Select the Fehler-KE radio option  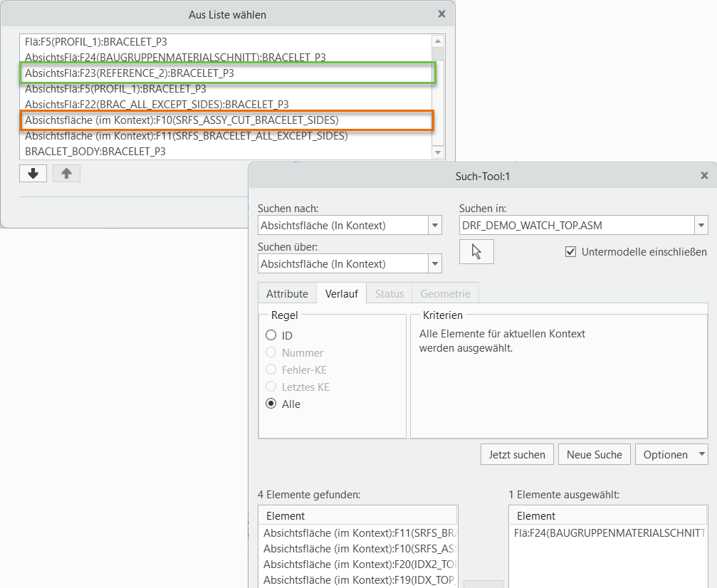click(x=271, y=369)
